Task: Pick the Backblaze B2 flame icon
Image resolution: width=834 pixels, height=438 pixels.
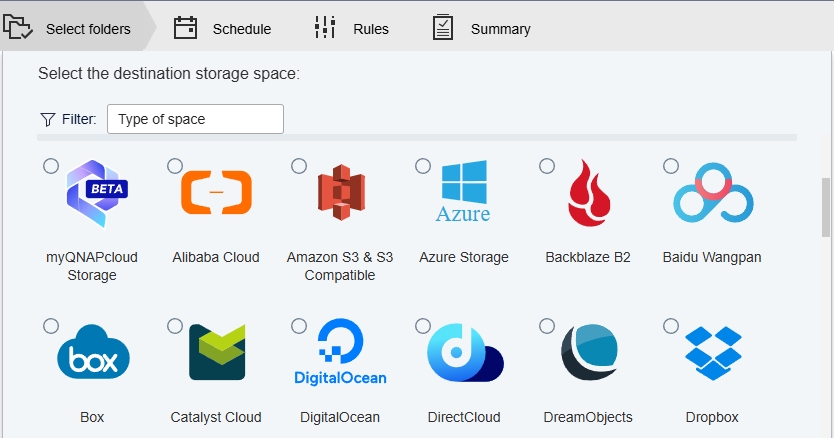Action: [x=589, y=193]
